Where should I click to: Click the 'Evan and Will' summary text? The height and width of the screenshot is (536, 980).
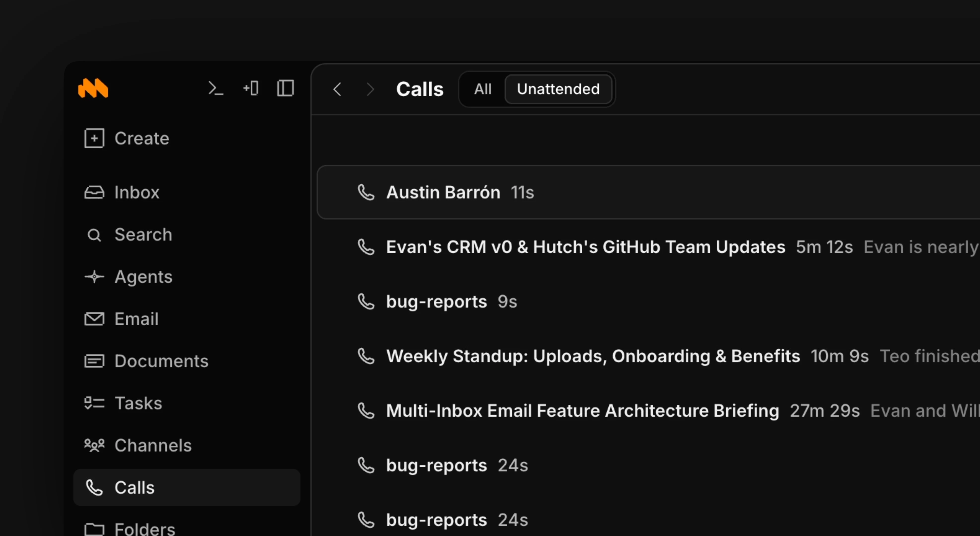(x=925, y=410)
